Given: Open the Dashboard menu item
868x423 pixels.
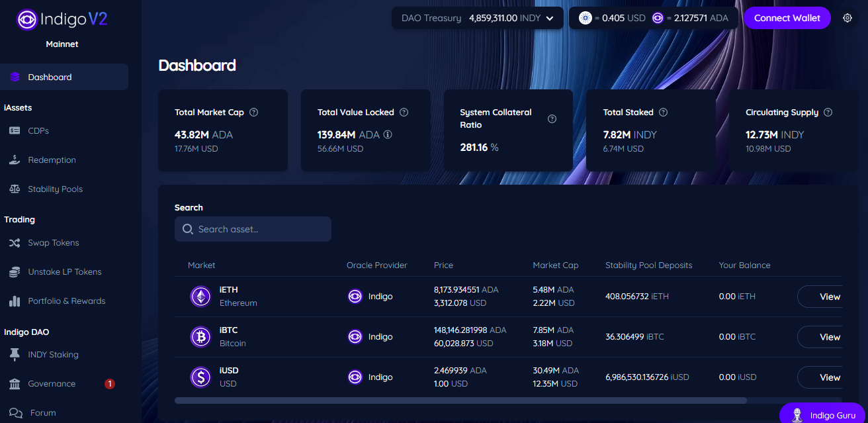Looking at the screenshot, I should pos(64,77).
